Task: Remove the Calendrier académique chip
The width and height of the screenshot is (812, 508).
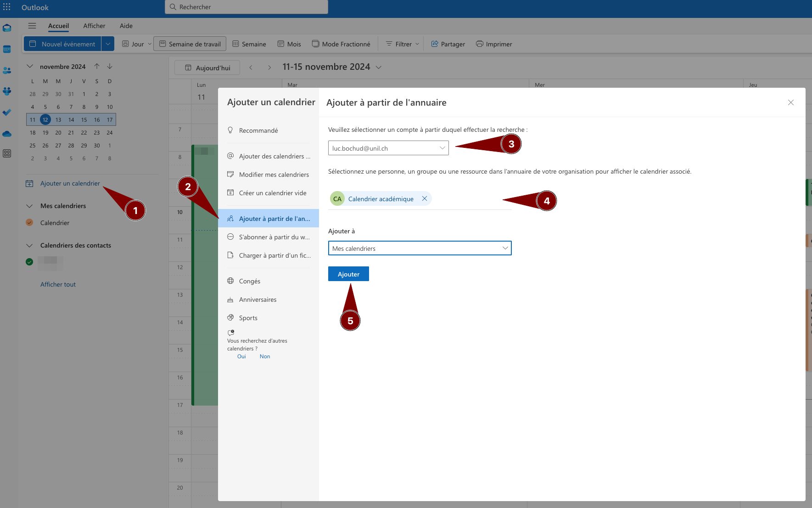Action: tap(425, 198)
